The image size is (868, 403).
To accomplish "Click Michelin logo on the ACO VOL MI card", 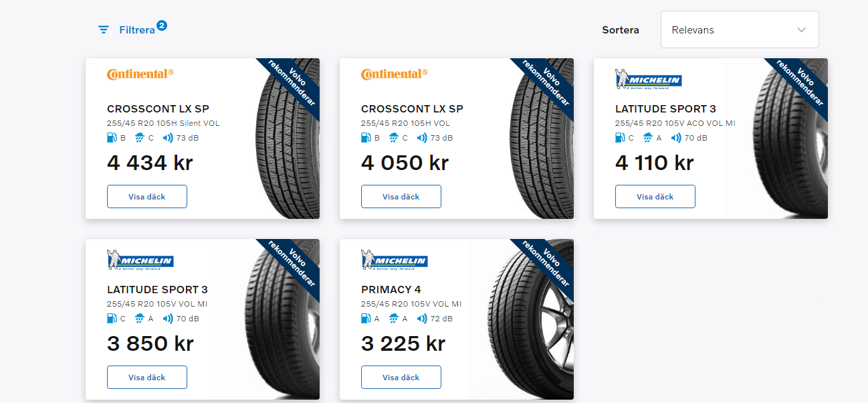I will click(649, 79).
